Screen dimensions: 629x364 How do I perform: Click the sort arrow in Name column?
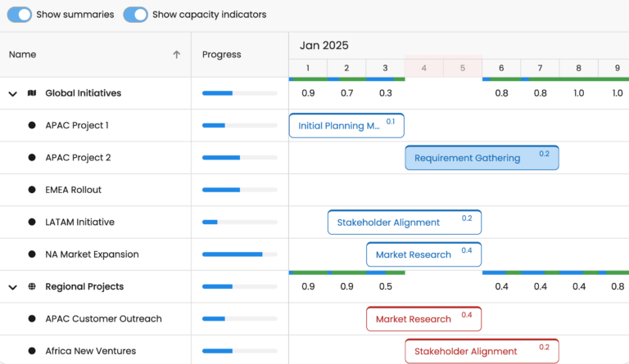tap(176, 55)
